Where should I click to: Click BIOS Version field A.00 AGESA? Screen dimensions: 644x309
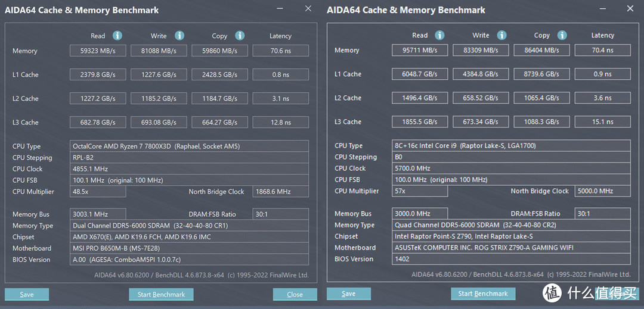click(x=190, y=260)
